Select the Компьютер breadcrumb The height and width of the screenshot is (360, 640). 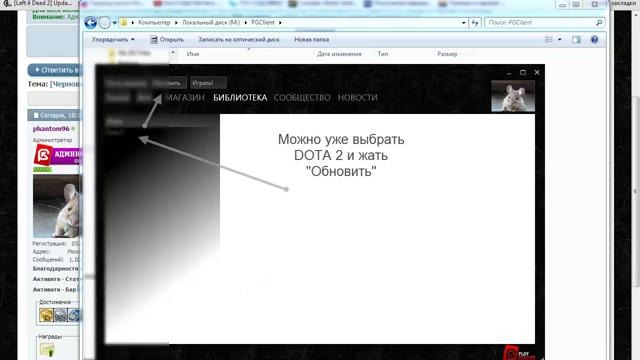tap(154, 22)
